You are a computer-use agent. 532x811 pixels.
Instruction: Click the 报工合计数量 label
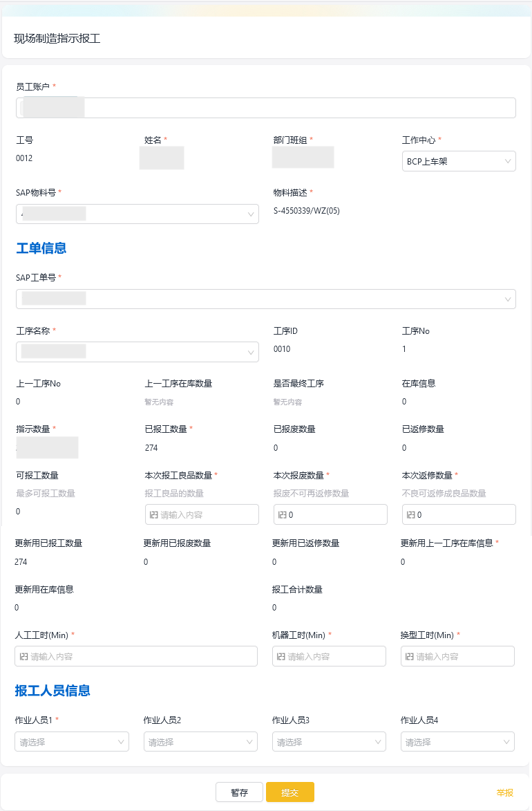point(297,590)
